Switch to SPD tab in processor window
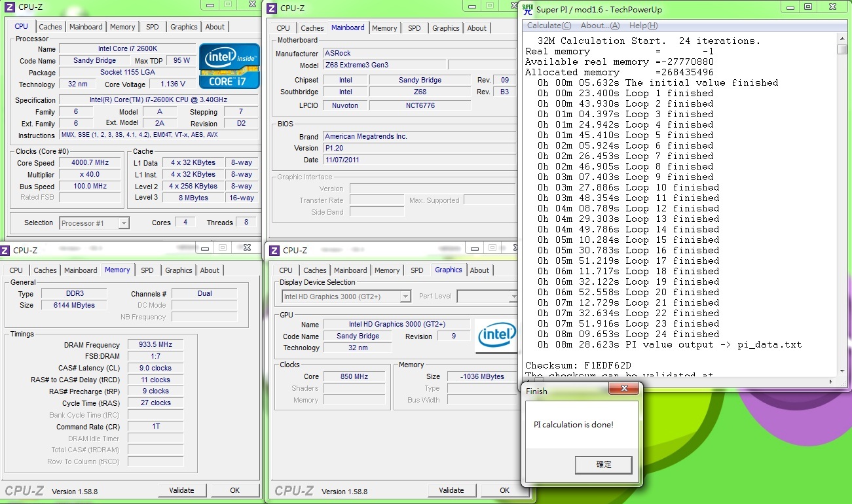Image resolution: width=852 pixels, height=504 pixels. 153,27
